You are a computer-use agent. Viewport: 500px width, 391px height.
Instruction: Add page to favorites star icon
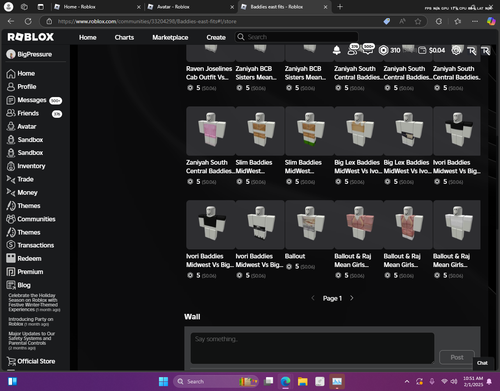coord(418,21)
